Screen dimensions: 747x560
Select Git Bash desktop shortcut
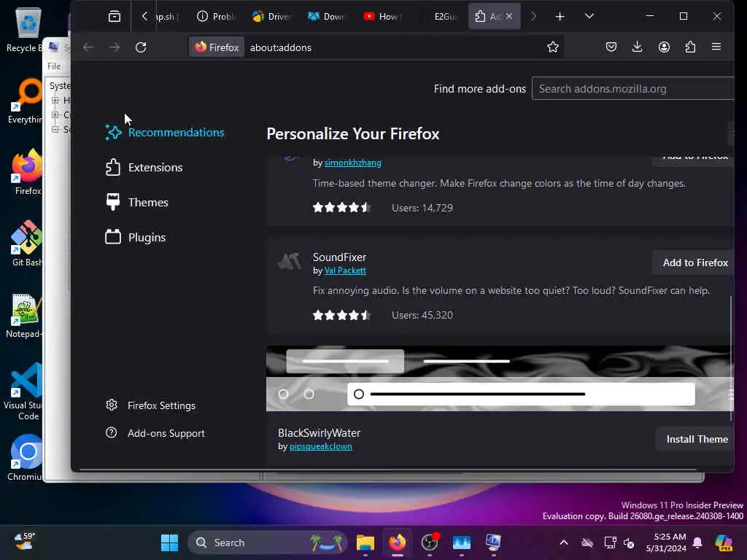[x=27, y=243]
